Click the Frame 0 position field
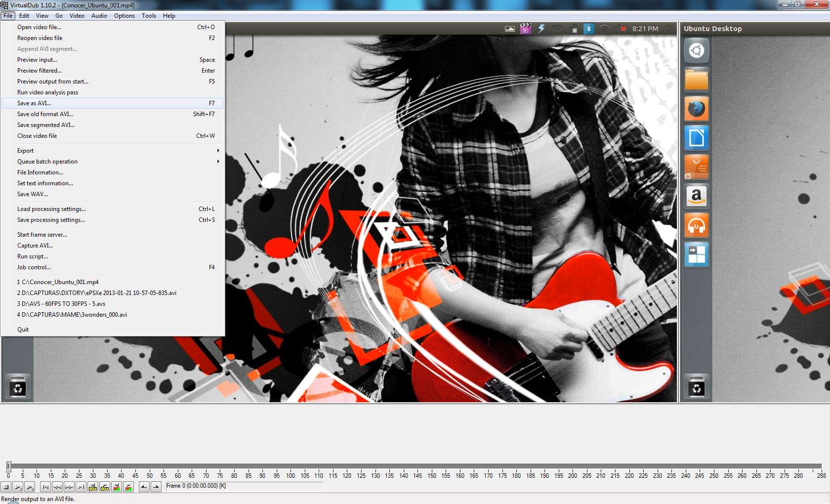This screenshot has width=830, height=504. point(245,486)
